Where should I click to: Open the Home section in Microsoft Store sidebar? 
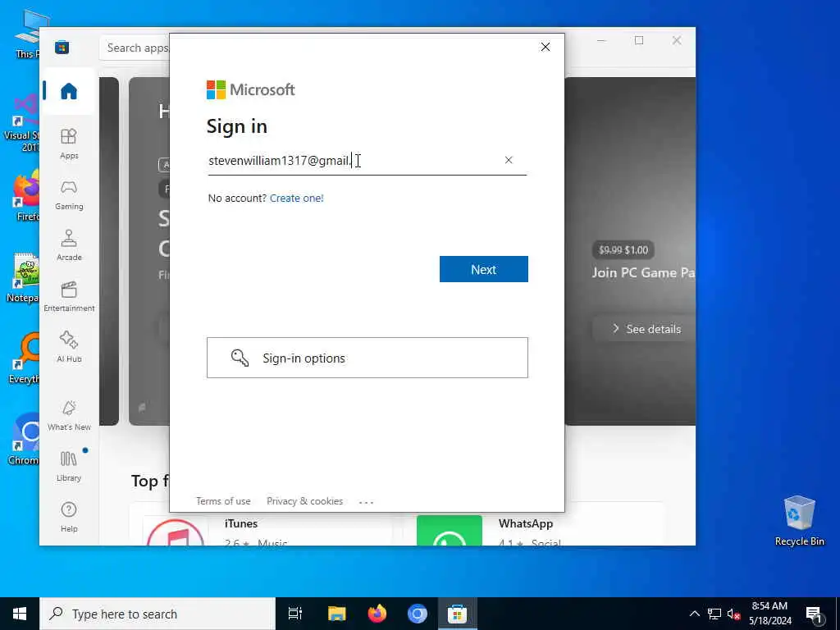[x=69, y=91]
